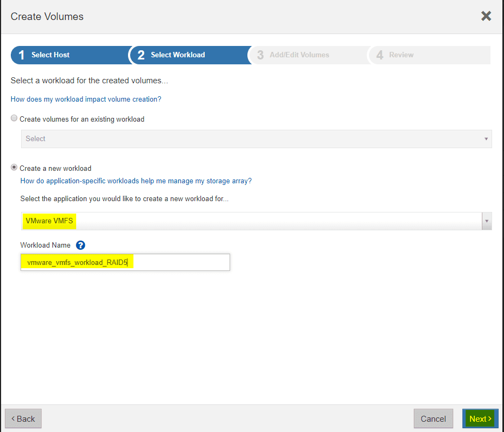Click the step 3 number badge
This screenshot has width=504, height=432.
[x=260, y=55]
